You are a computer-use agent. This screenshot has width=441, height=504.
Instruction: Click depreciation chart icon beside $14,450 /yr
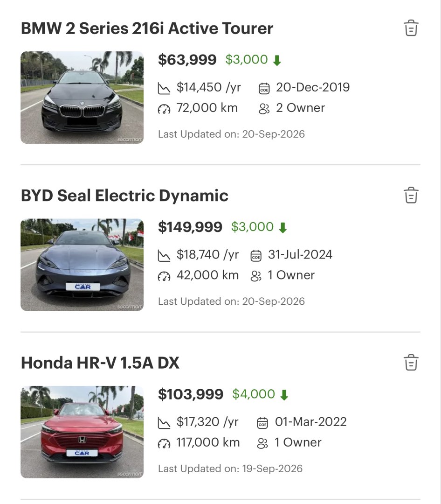click(x=164, y=88)
